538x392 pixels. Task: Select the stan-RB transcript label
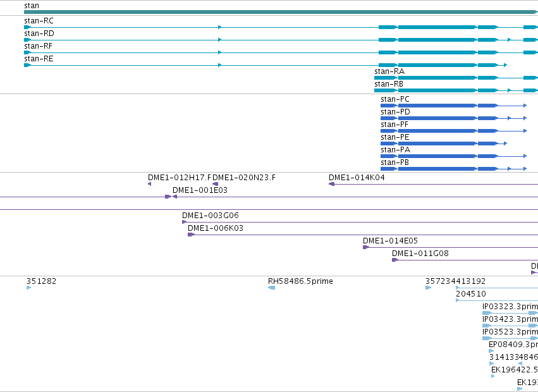click(389, 84)
